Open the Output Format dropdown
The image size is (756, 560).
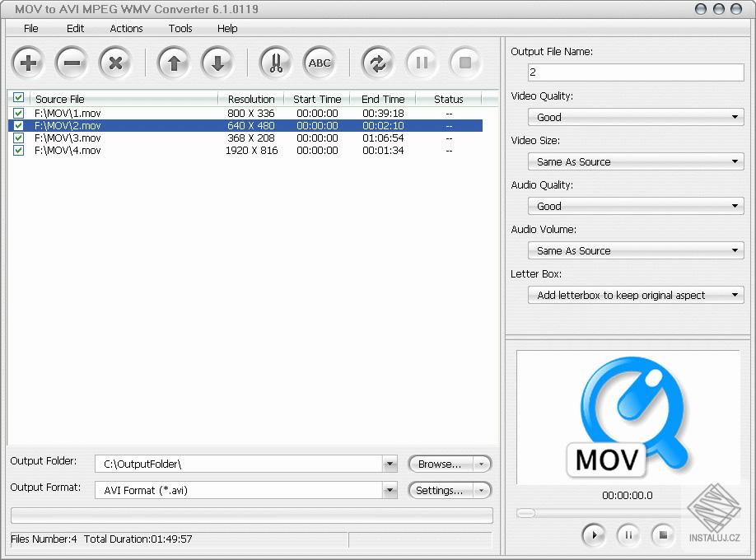pyautogui.click(x=390, y=489)
